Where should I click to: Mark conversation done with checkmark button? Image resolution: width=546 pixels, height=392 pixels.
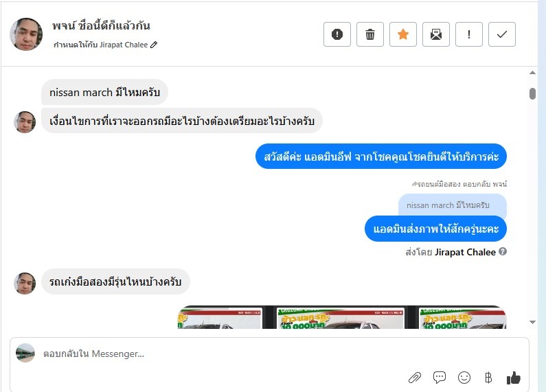[502, 34]
